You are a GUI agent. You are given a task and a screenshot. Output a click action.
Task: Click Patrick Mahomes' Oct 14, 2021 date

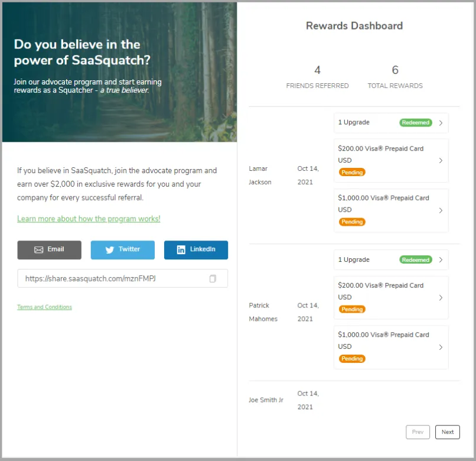pos(308,312)
